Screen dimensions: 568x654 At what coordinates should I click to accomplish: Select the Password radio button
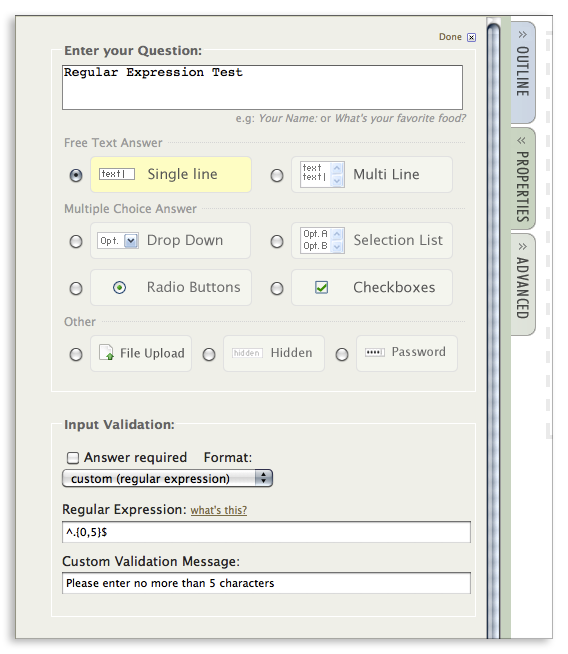coord(342,355)
